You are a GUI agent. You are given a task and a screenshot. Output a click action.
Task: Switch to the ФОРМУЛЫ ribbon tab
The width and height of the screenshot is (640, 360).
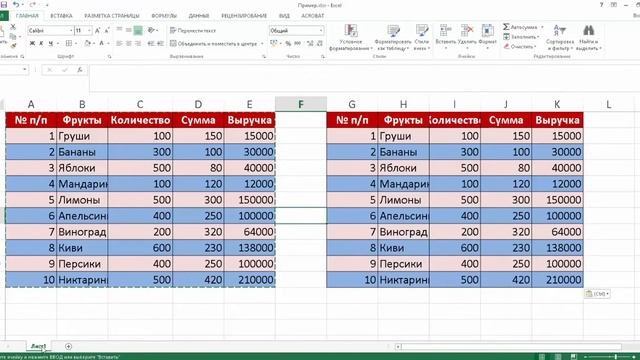click(x=164, y=16)
